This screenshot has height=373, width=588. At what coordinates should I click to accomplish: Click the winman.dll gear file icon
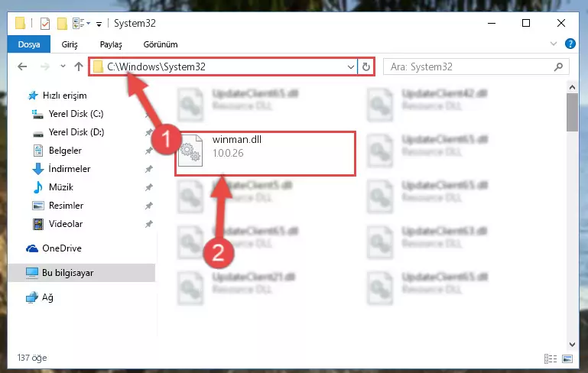(190, 151)
